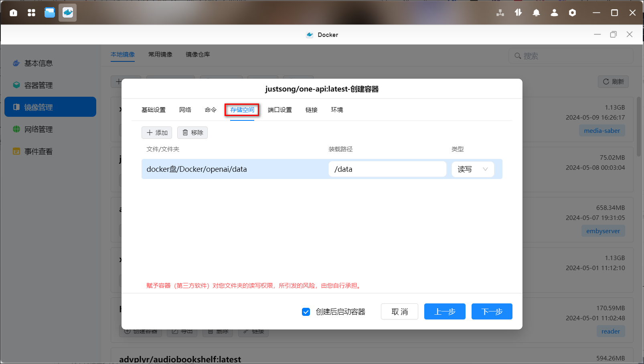Open the 基础设置 tab

pyautogui.click(x=153, y=110)
